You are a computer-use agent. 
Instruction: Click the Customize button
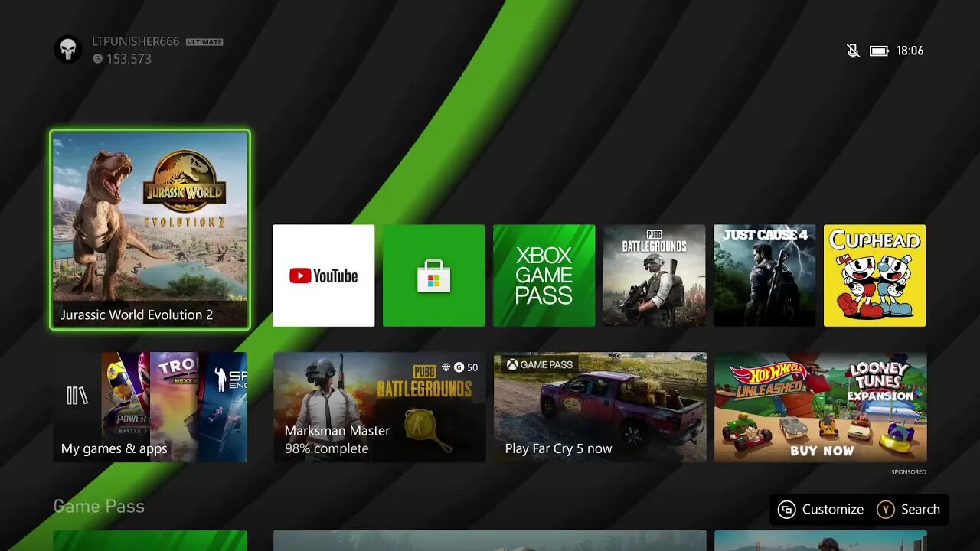point(821,510)
